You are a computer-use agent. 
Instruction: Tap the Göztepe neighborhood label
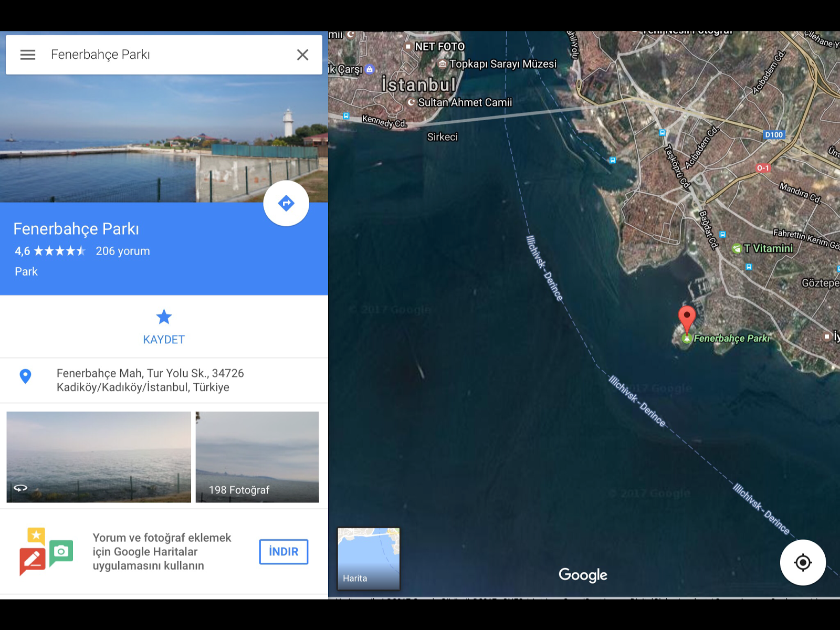(x=821, y=283)
